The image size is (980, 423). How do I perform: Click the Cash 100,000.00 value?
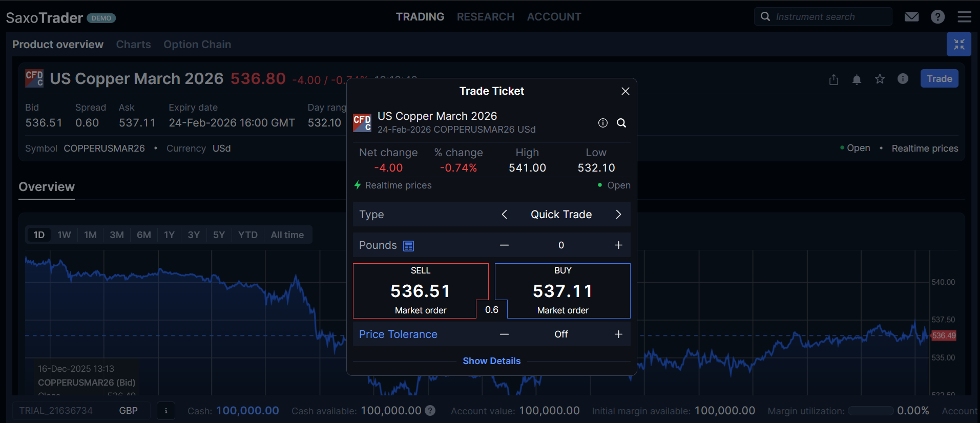coord(247,411)
